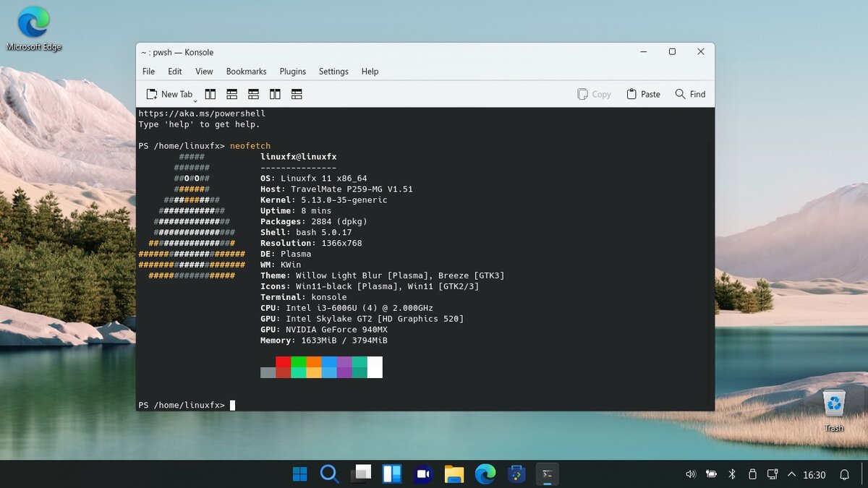Close the Konsole window

click(701, 52)
